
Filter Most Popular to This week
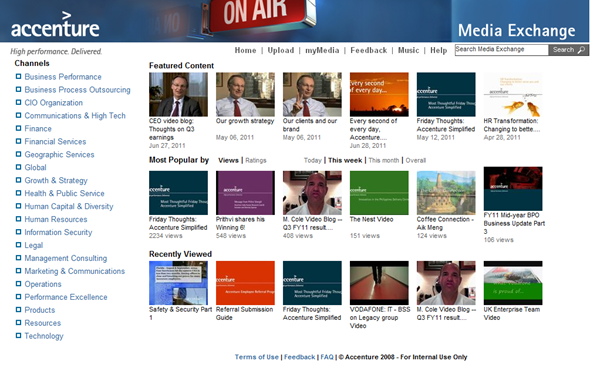345,160
